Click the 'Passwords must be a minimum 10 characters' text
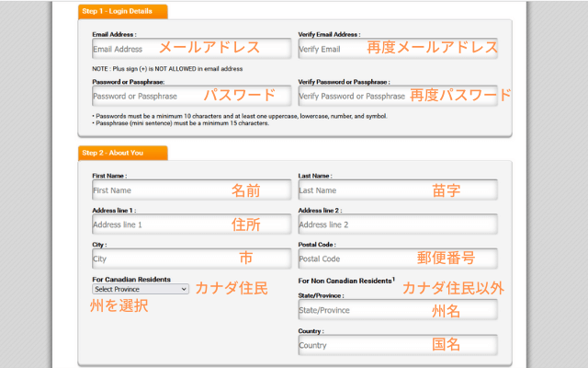588x368 pixels. click(x=240, y=116)
